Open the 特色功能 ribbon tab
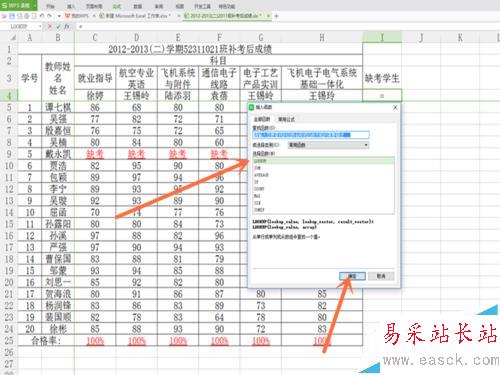This screenshot has width=500, height=375. (x=227, y=6)
